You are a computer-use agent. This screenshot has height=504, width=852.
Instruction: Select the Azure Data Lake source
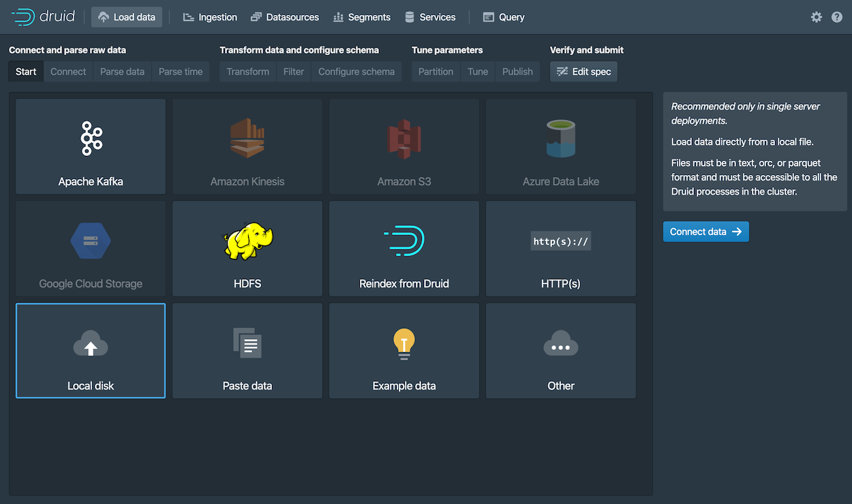(x=560, y=146)
